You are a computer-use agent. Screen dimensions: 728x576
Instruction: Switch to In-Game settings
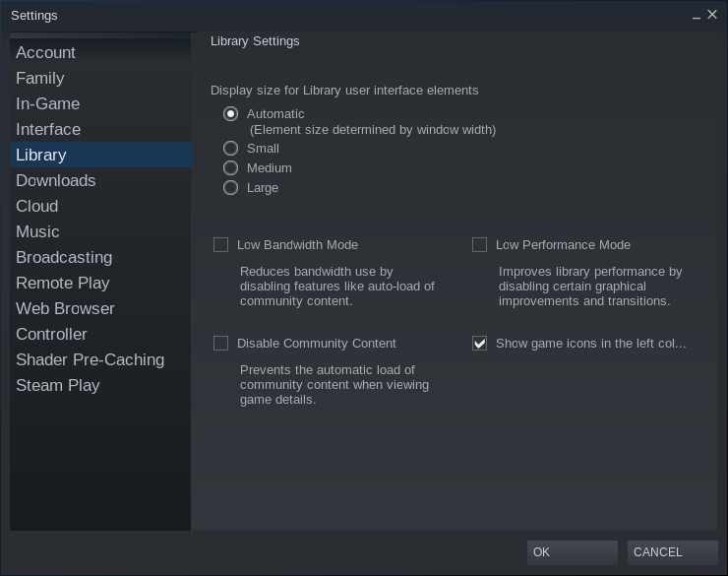[x=100, y=103]
